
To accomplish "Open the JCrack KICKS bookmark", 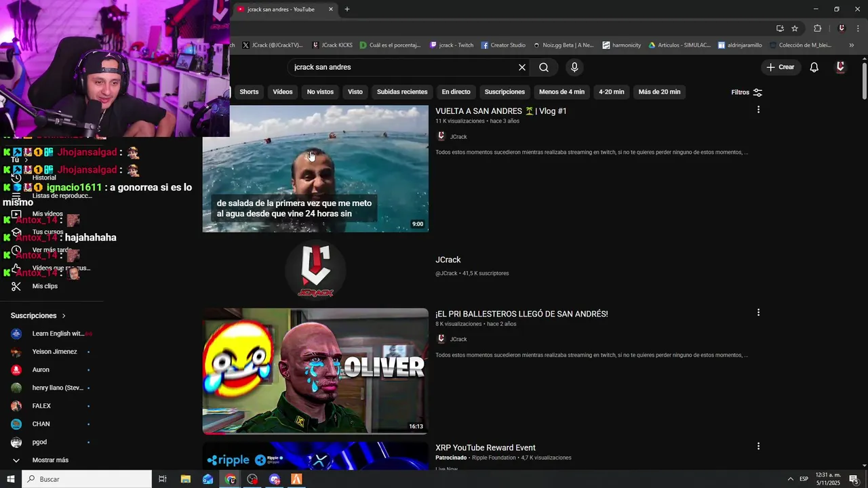I will pos(332,45).
